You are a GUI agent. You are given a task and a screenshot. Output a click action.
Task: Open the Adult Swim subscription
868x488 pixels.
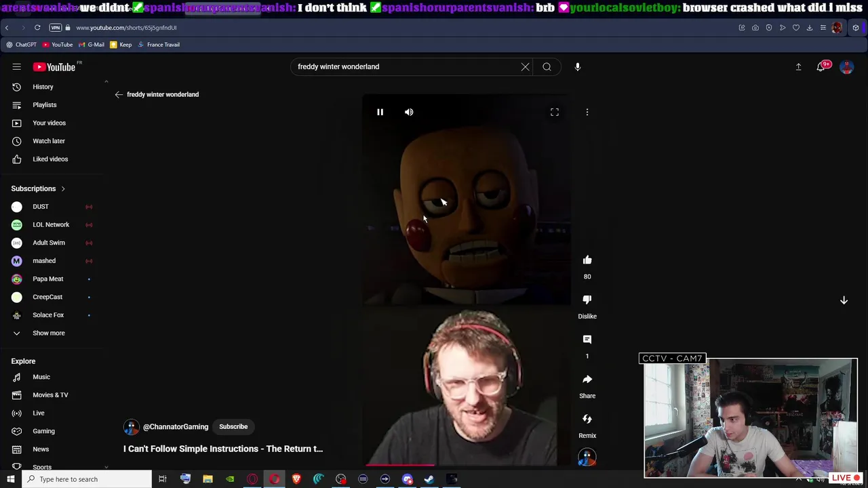(49, 243)
